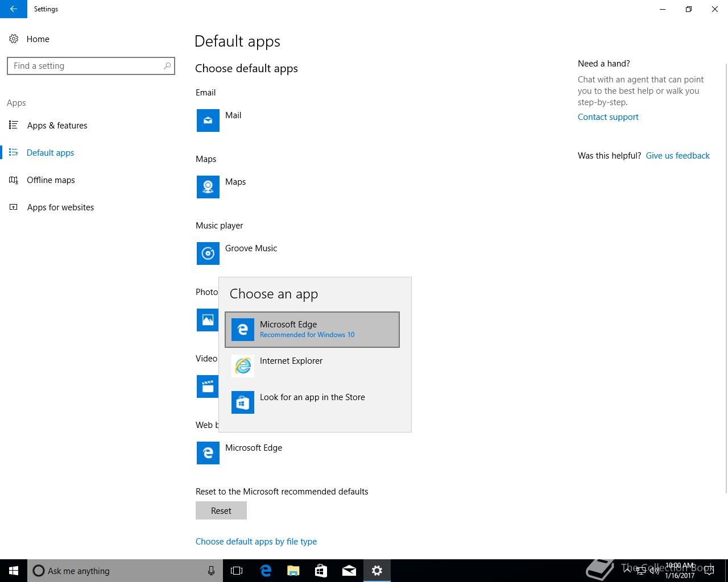Viewport: 728px width, 582px height.
Task: Select Microsoft Edge in Choose an app
Action: [x=312, y=330]
